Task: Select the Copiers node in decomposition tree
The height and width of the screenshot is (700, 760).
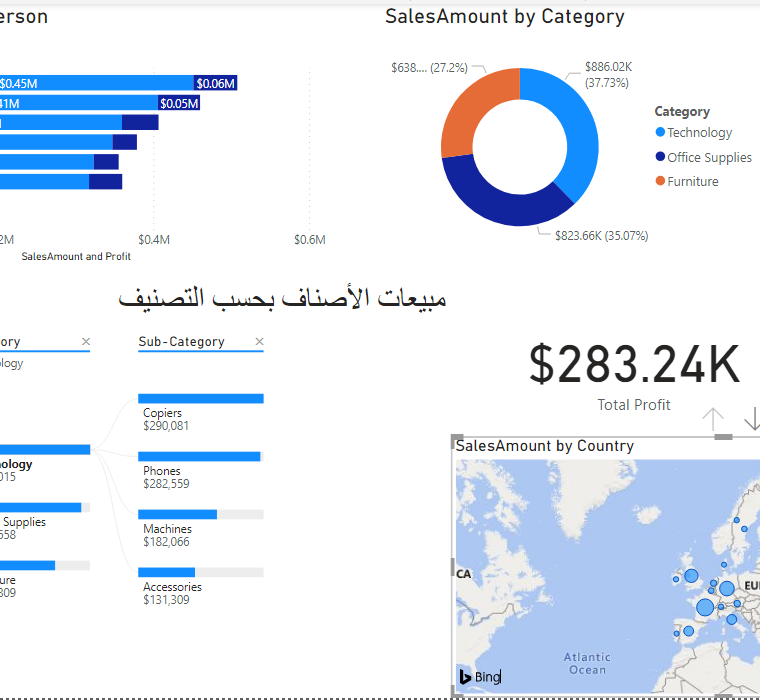Action: click(x=200, y=398)
